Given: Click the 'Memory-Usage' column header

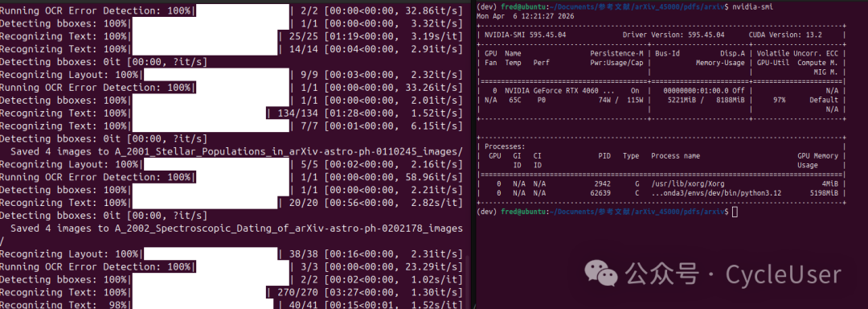Looking at the screenshot, I should pyautogui.click(x=720, y=63).
